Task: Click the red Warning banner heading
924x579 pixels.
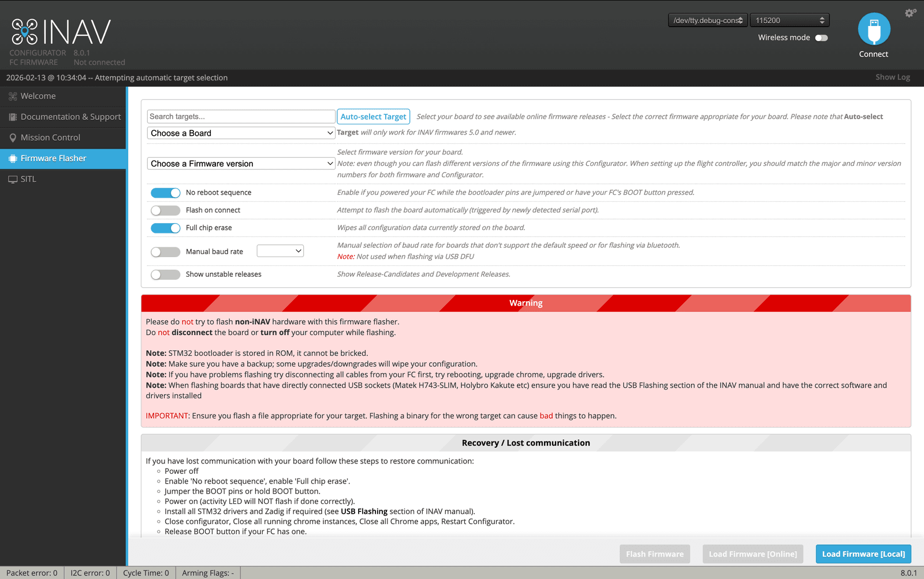Action: tap(526, 303)
